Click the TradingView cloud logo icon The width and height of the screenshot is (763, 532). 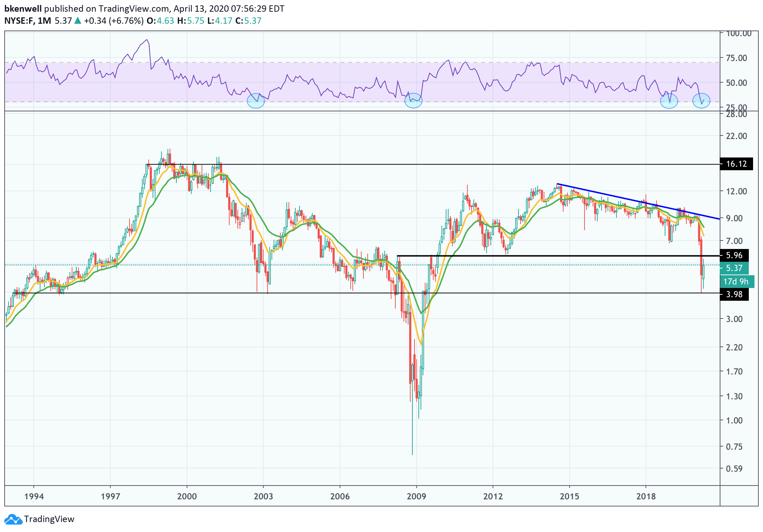(x=13, y=519)
